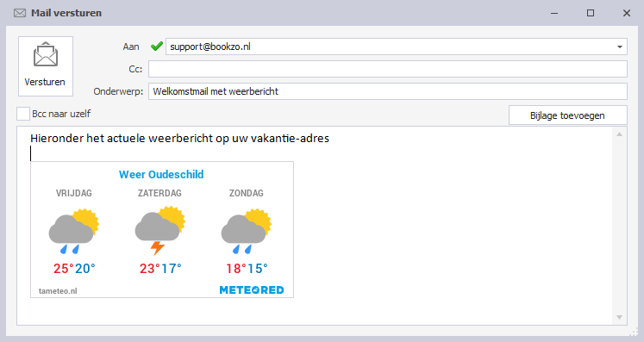Click the ZONDAG day label
Screen dimensions: 644x342
click(247, 193)
